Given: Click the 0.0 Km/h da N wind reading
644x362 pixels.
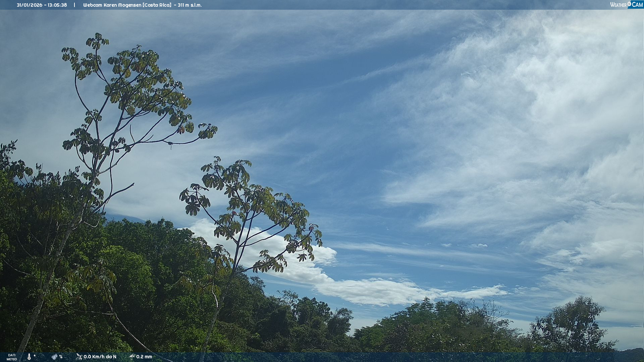Looking at the screenshot, I should point(100,357).
